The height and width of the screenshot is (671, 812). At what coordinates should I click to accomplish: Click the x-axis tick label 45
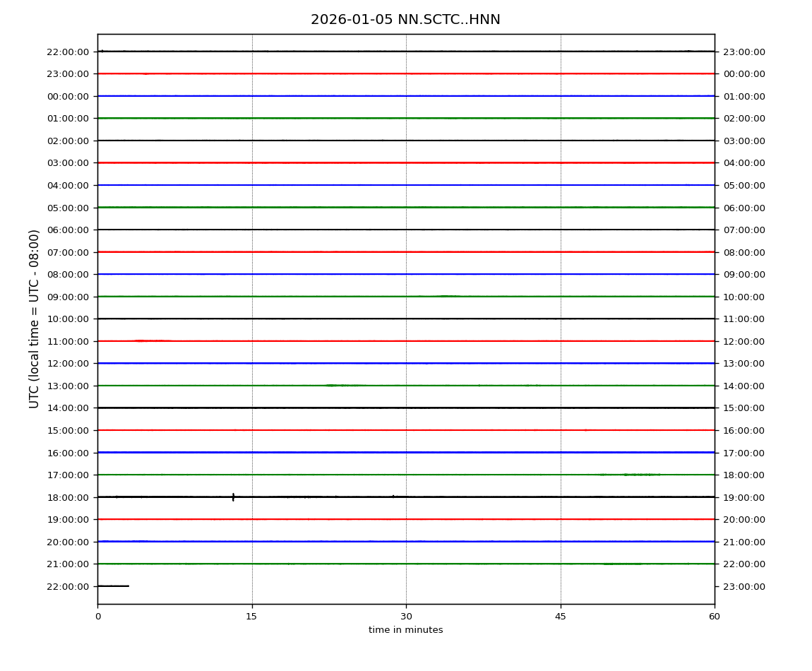561,617
